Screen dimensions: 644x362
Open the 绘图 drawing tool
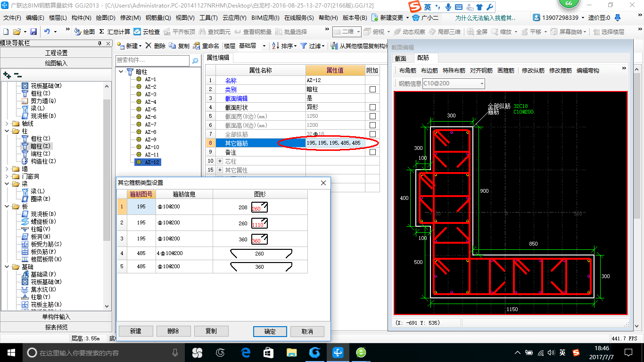[84, 32]
